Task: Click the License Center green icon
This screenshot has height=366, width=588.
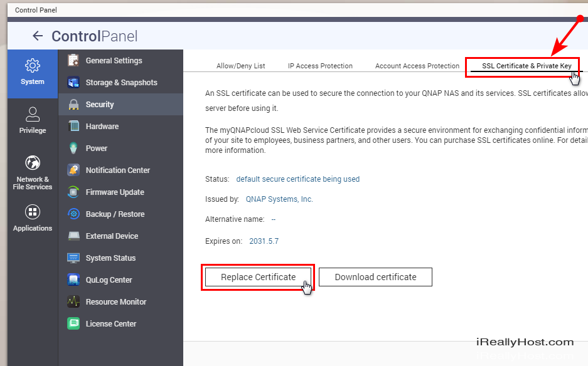Action: (x=73, y=323)
